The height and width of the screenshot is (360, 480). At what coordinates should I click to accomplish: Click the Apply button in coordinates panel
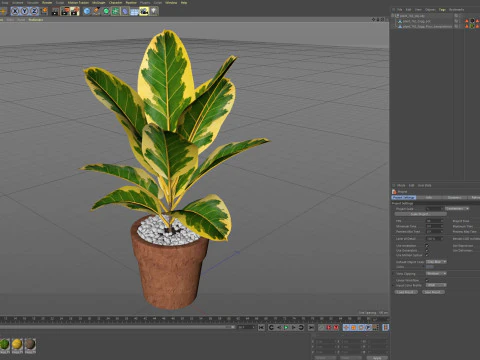tap(377, 358)
